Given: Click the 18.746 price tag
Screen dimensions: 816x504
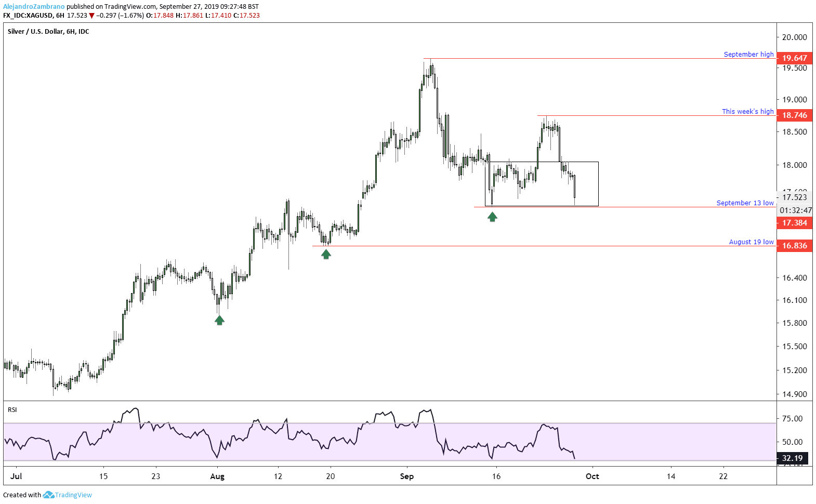Looking at the screenshot, I should [795, 115].
